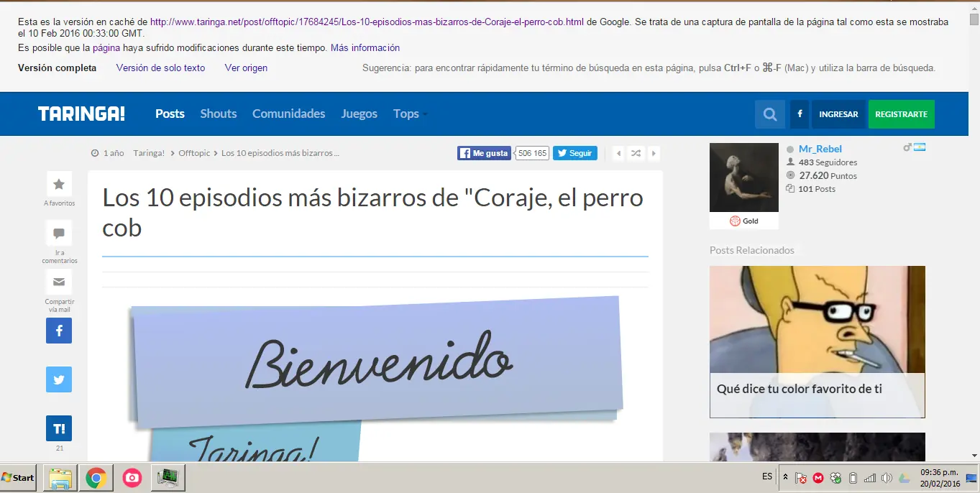Click the Gold badge under the avatar

point(744,221)
